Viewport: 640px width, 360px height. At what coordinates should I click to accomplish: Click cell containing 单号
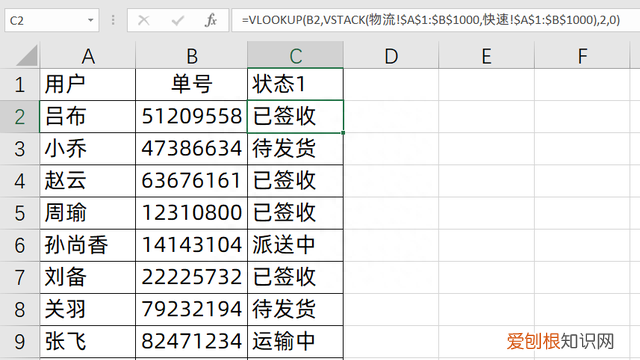coord(191,84)
